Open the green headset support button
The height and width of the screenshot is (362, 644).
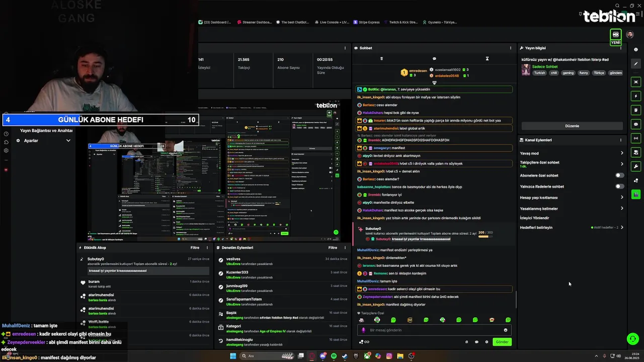tap(633, 339)
